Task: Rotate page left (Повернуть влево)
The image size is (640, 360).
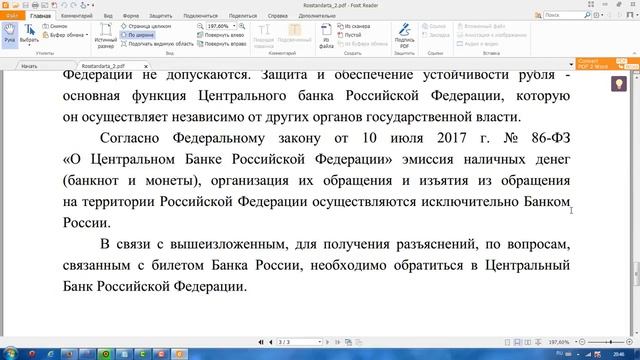Action: (221, 35)
